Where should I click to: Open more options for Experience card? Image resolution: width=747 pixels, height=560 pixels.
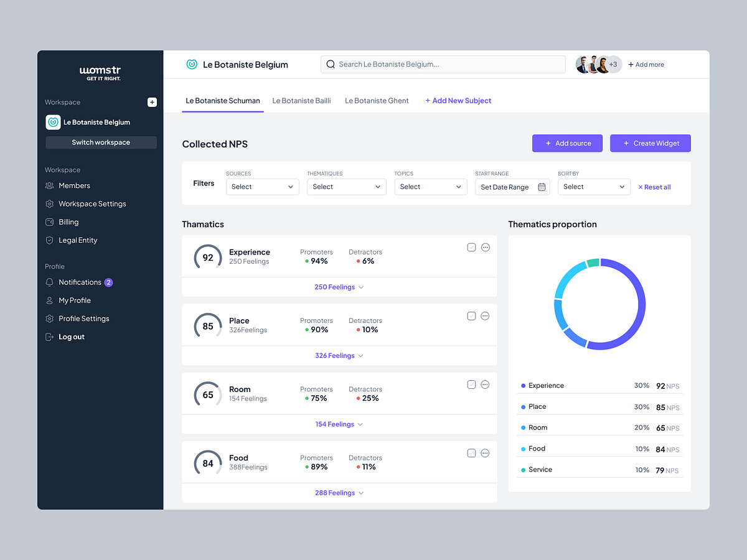coord(486,247)
